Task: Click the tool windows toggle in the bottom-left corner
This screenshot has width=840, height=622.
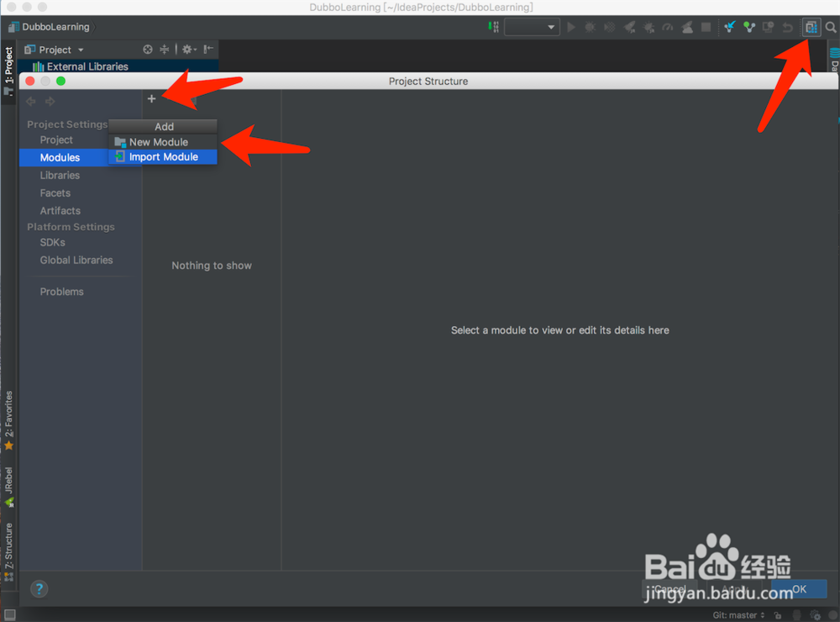Action: click(9, 615)
